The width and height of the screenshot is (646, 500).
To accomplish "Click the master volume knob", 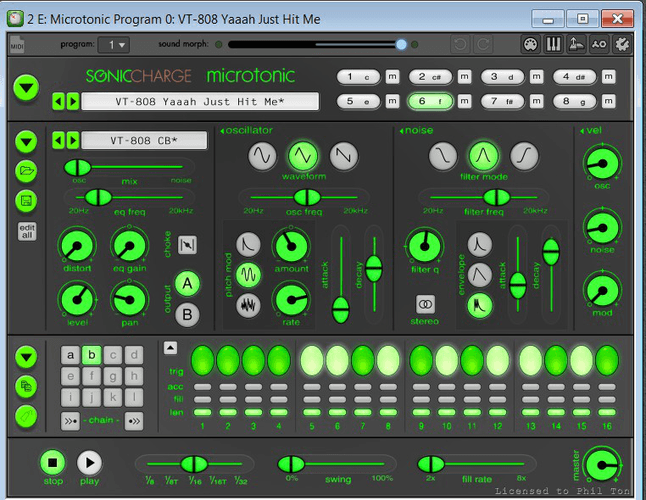I will (x=602, y=465).
